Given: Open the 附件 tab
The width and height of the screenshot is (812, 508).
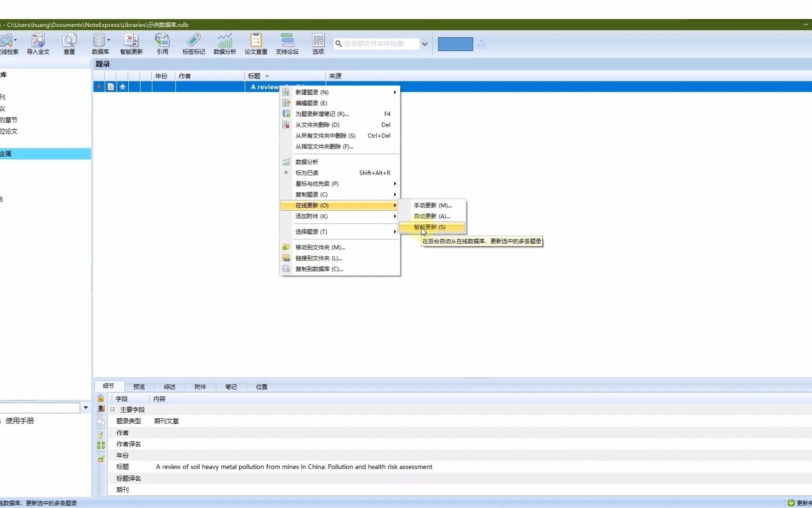Looking at the screenshot, I should [200, 387].
